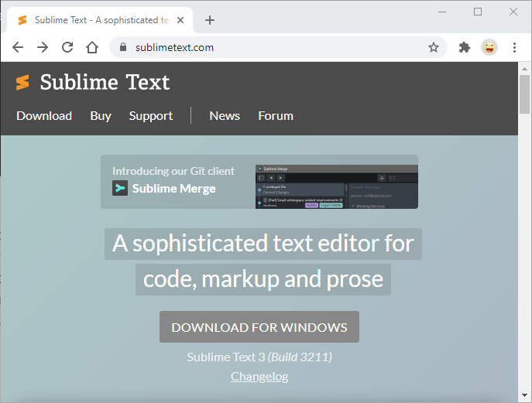View site info via padlock icon

[122, 47]
